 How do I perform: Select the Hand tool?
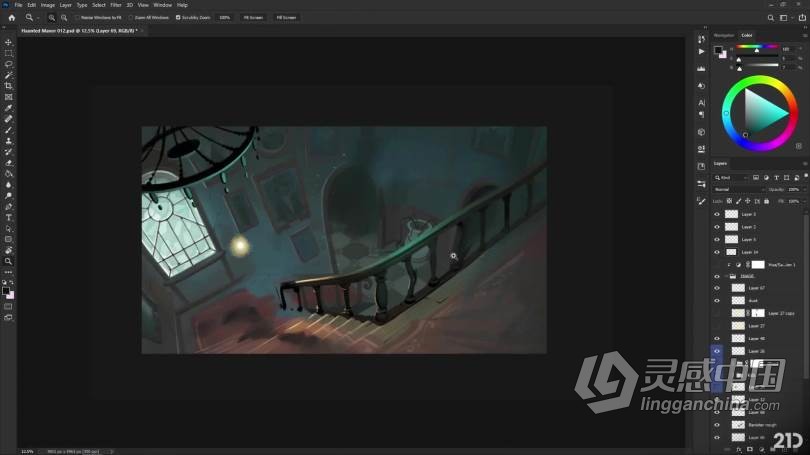(x=8, y=250)
